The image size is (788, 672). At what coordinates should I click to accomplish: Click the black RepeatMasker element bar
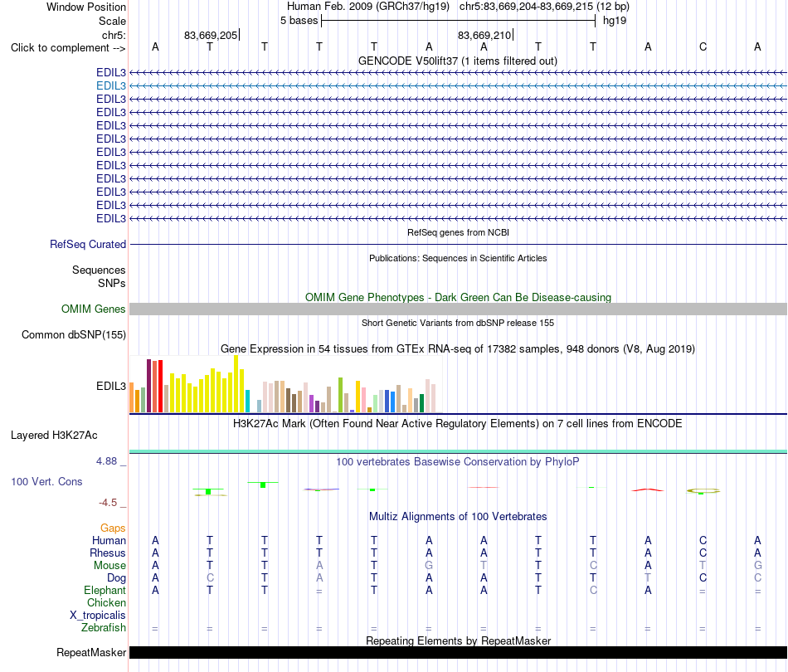click(x=458, y=652)
